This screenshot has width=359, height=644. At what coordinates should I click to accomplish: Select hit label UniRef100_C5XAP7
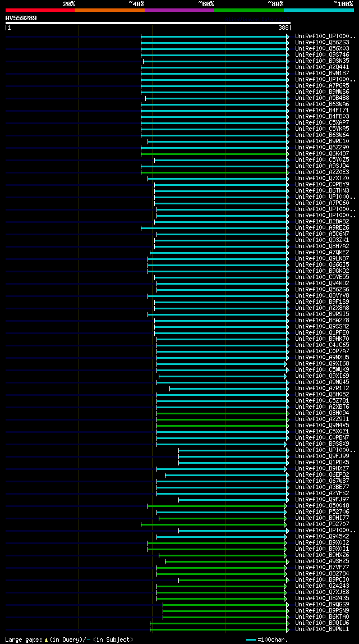pos(322,122)
